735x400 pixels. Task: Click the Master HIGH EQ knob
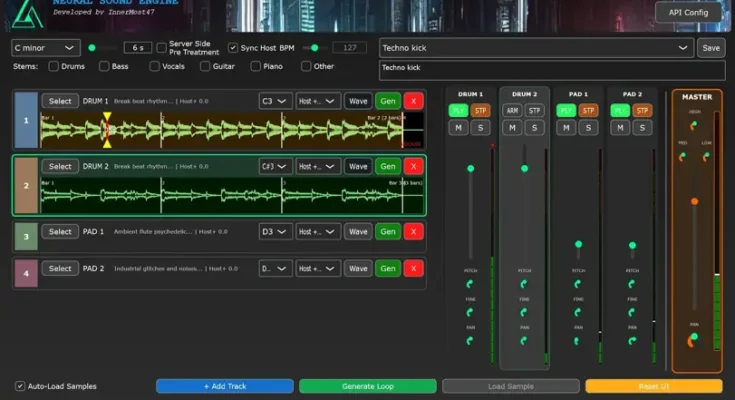click(x=693, y=126)
